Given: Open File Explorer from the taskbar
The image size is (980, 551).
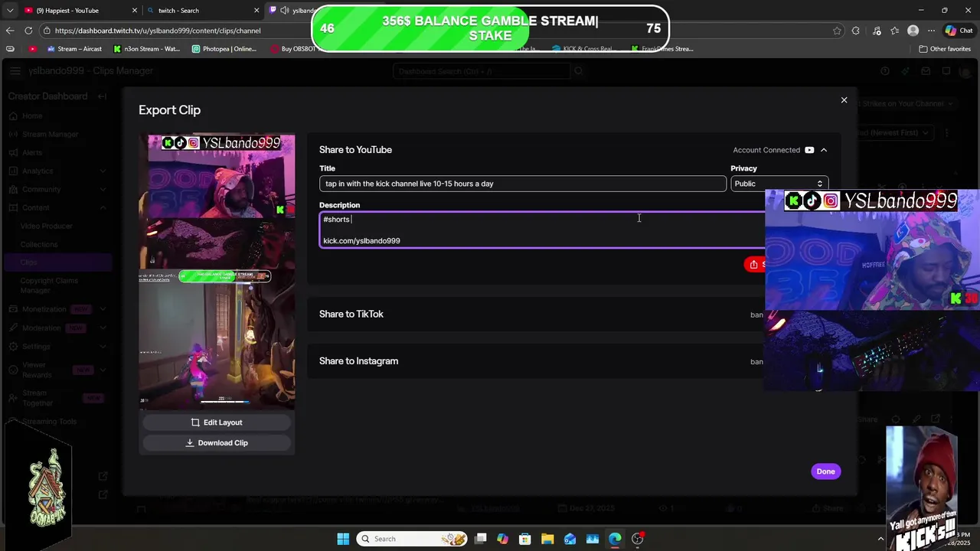Looking at the screenshot, I should pyautogui.click(x=547, y=539).
